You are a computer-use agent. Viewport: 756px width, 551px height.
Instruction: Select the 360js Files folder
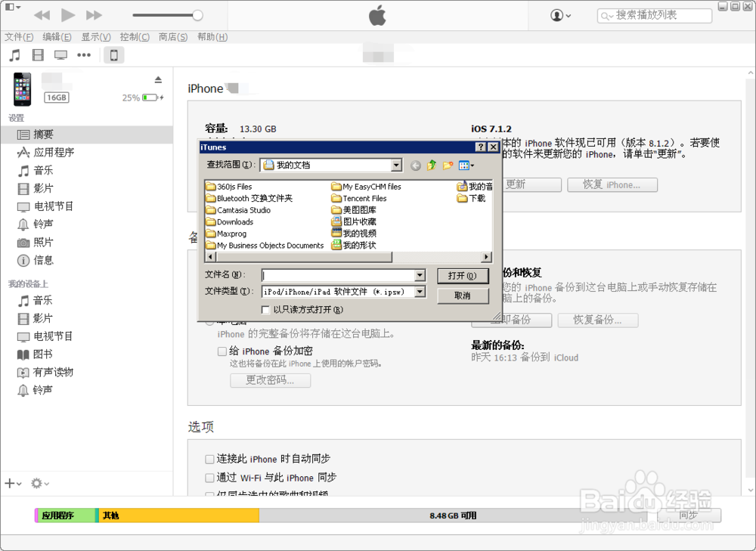coord(229,187)
